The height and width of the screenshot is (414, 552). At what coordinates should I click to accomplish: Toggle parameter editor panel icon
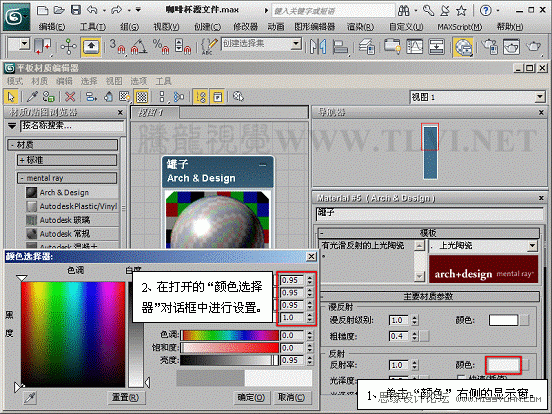pos(218,96)
